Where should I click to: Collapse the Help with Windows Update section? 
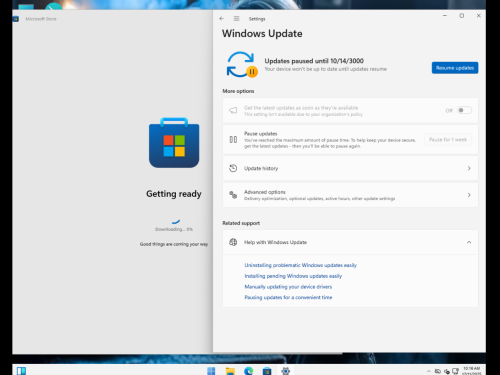pos(469,242)
